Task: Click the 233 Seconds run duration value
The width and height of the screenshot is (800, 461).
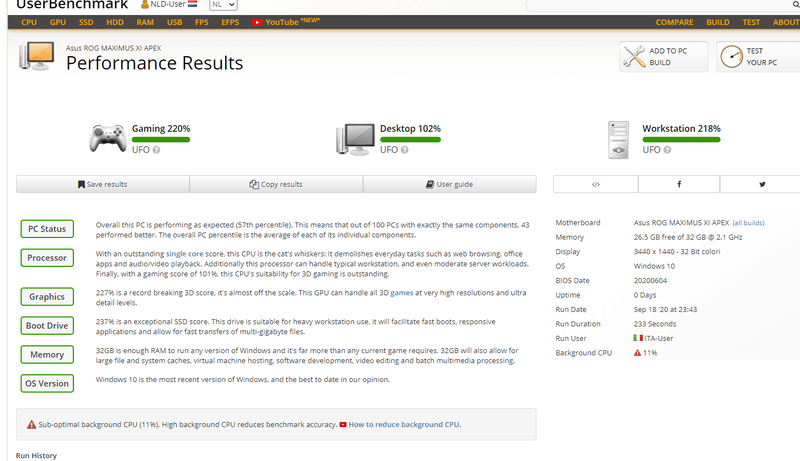Action: pos(655,324)
